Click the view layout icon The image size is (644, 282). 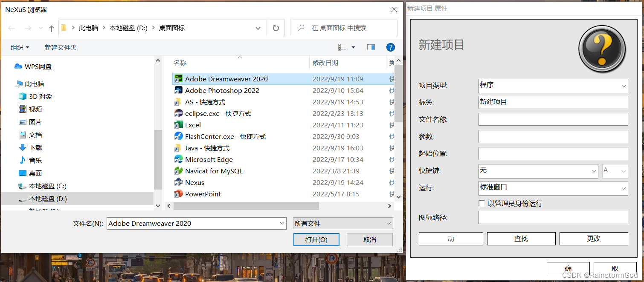(342, 47)
